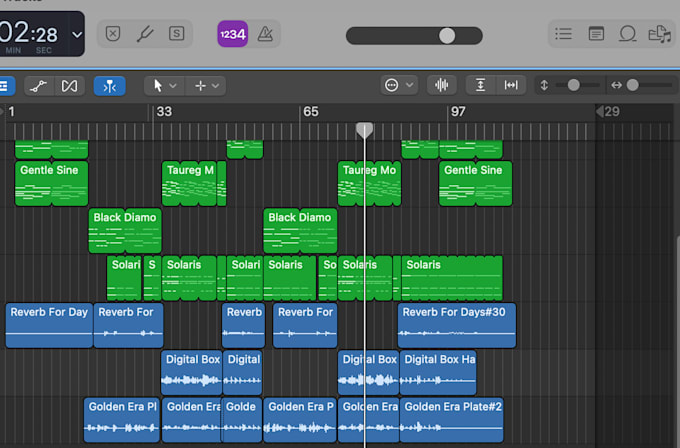The height and width of the screenshot is (448, 680).
Task: Toggle Flex editing view
Action: [69, 85]
